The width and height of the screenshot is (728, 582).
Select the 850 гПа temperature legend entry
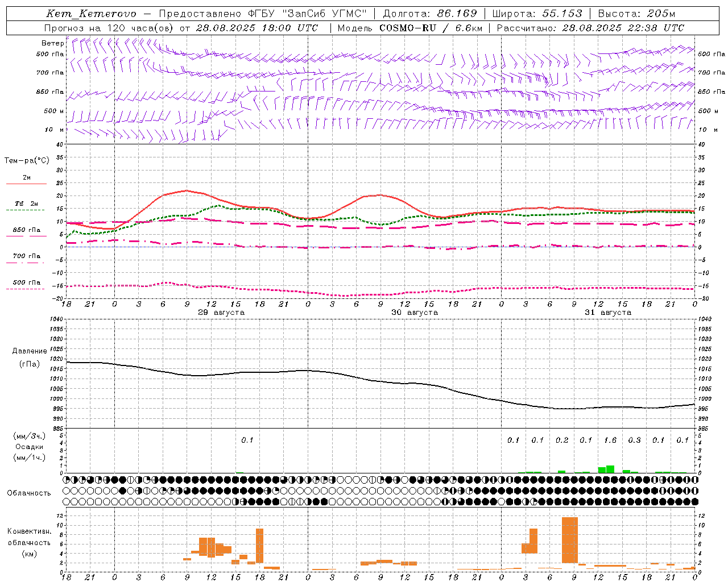[x=27, y=230]
